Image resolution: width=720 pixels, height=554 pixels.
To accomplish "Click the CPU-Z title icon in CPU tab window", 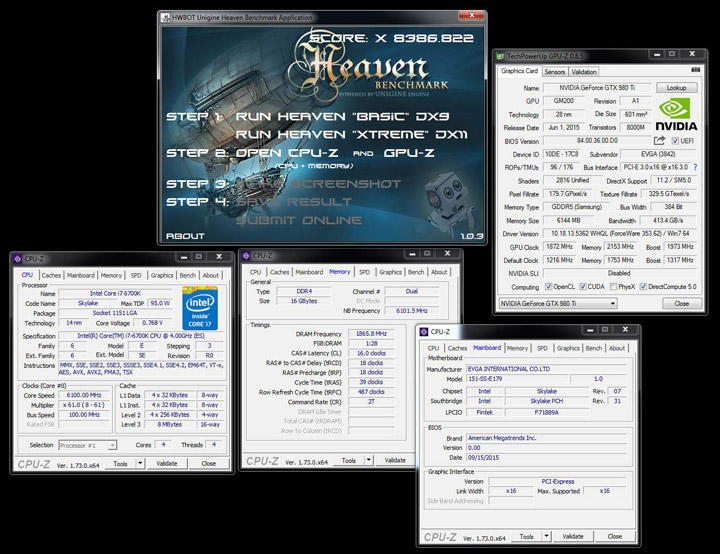I will point(17,259).
